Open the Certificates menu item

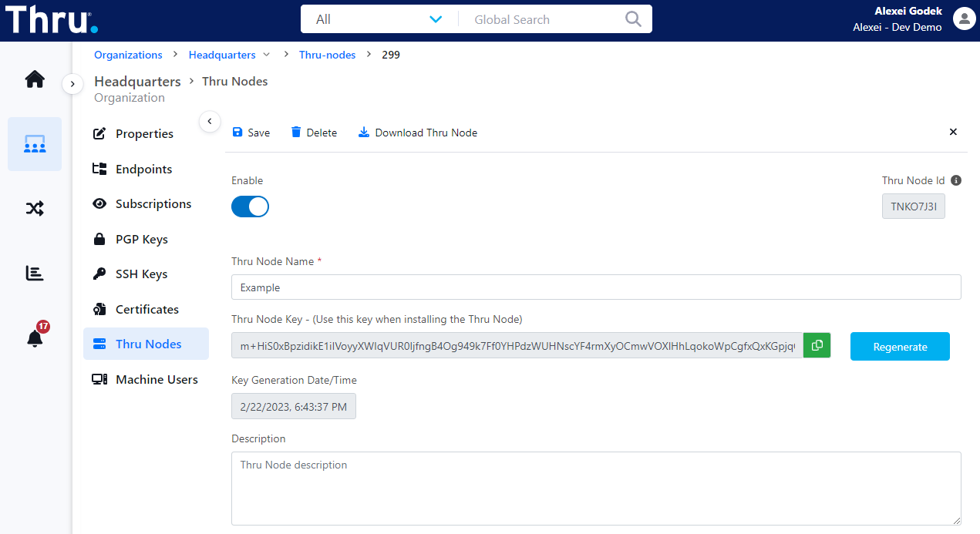(146, 309)
